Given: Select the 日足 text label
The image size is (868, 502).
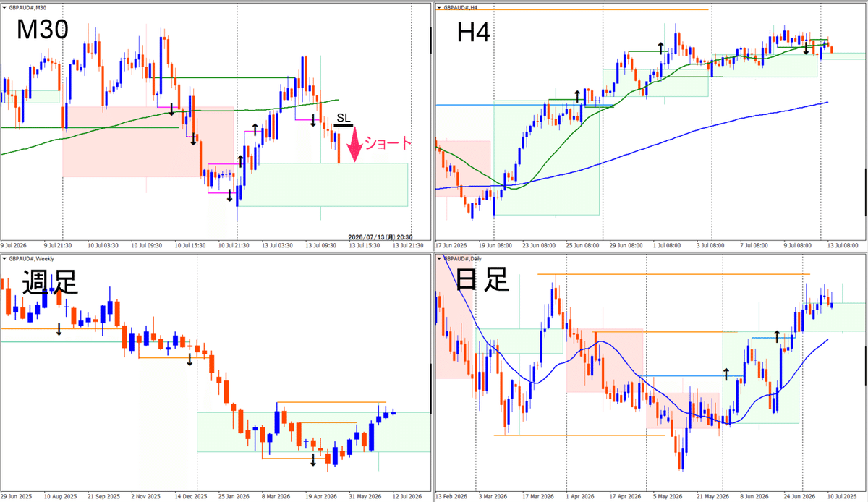Looking at the screenshot, I should (482, 280).
